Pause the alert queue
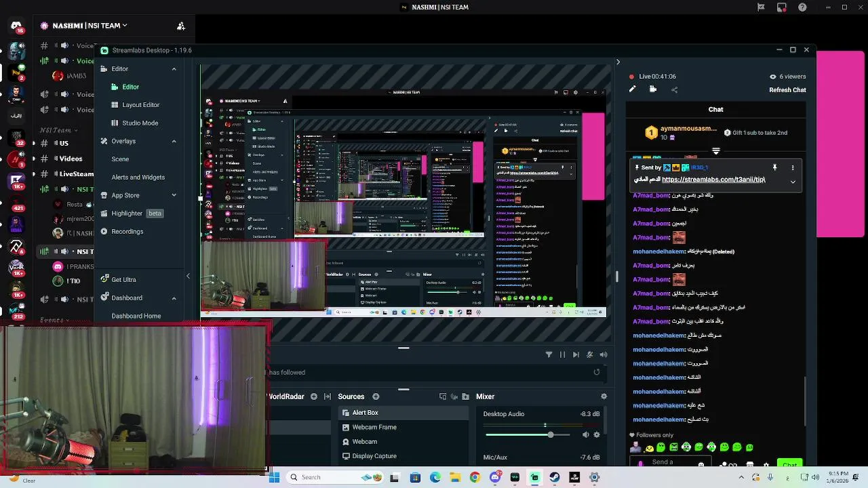This screenshot has height=488, width=868. tap(562, 354)
